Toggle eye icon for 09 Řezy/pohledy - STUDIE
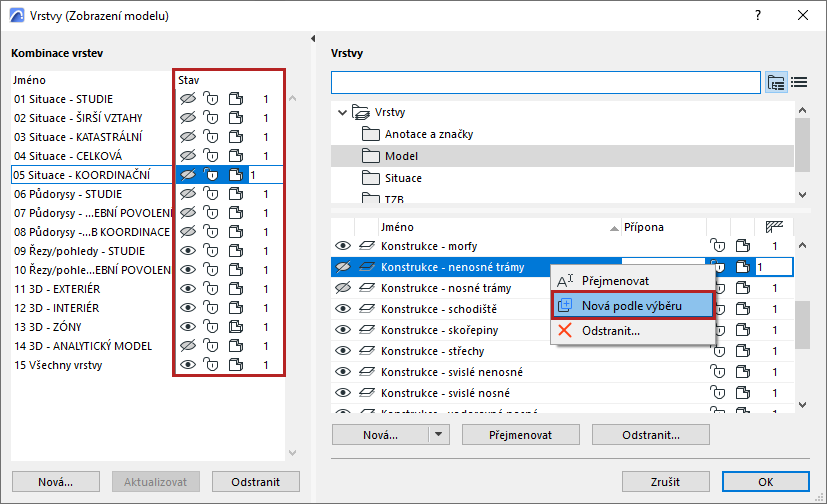This screenshot has width=827, height=504. coord(188,250)
